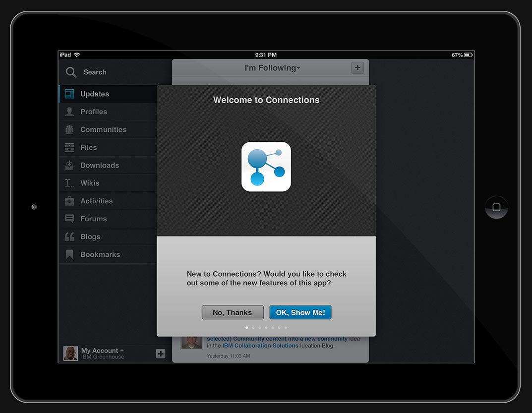This screenshot has height=413, width=532.
Task: Select the Wikis icon in sidebar
Action: click(69, 183)
